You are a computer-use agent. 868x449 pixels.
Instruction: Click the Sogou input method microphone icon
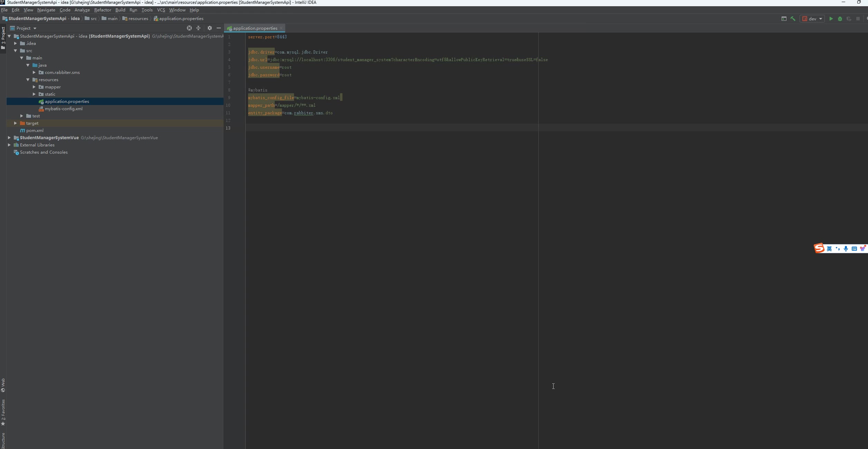846,249
